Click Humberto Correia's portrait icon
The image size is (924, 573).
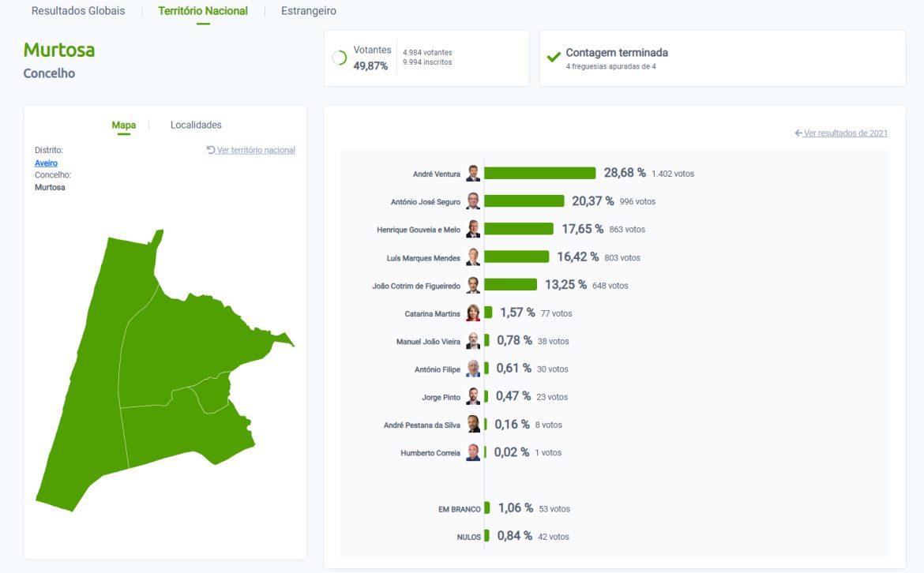point(473,453)
